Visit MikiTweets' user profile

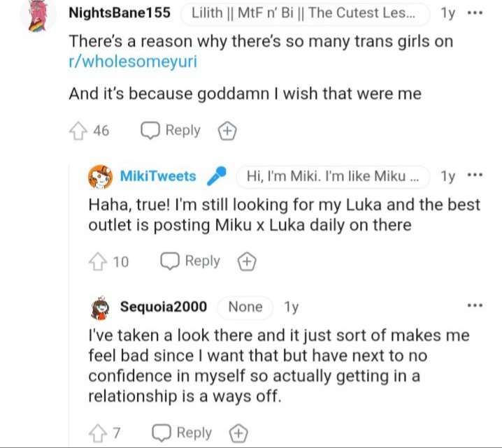(158, 176)
